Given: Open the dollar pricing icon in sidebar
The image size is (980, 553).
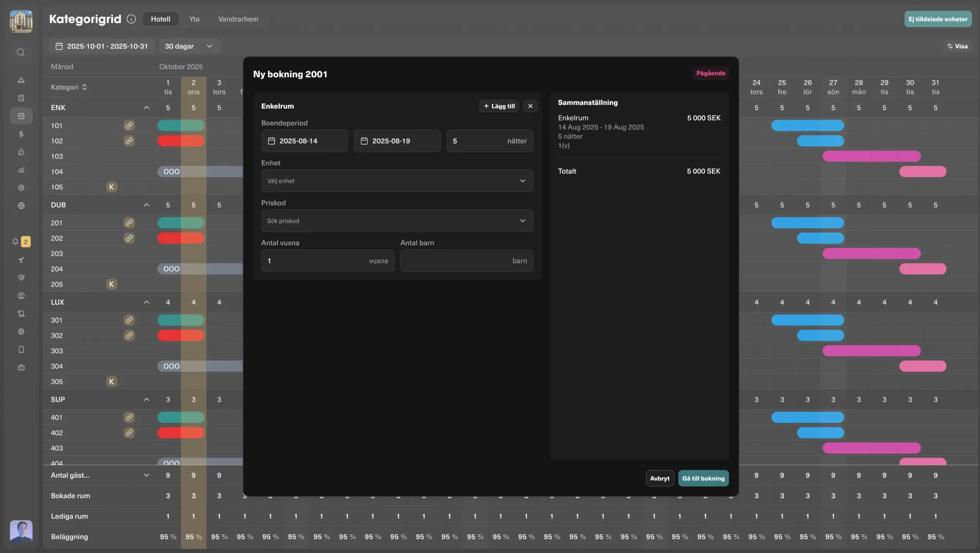Looking at the screenshot, I should [21, 134].
